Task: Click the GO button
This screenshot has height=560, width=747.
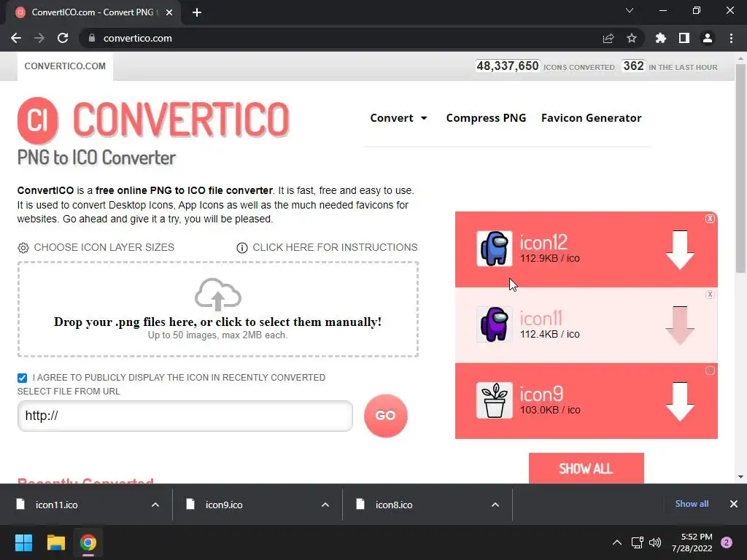Action: tap(385, 415)
